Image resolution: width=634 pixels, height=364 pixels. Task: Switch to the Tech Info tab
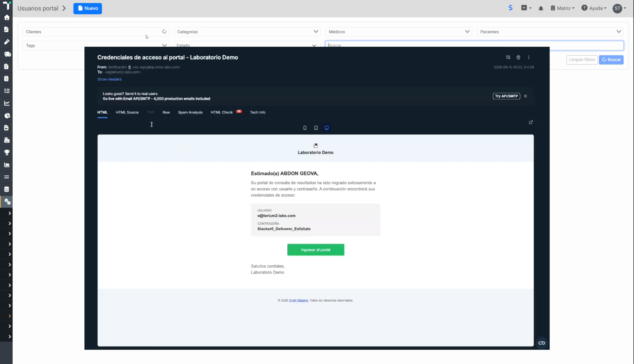click(x=257, y=112)
